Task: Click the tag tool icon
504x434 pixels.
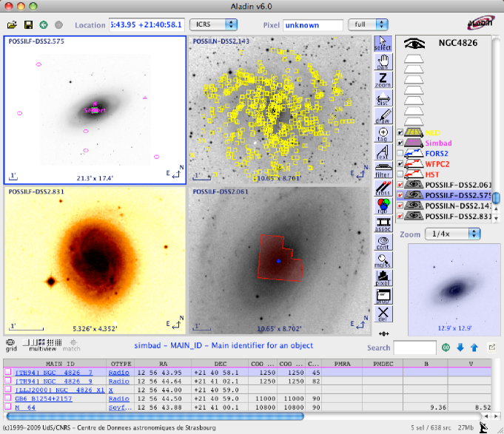Action: 383,132
